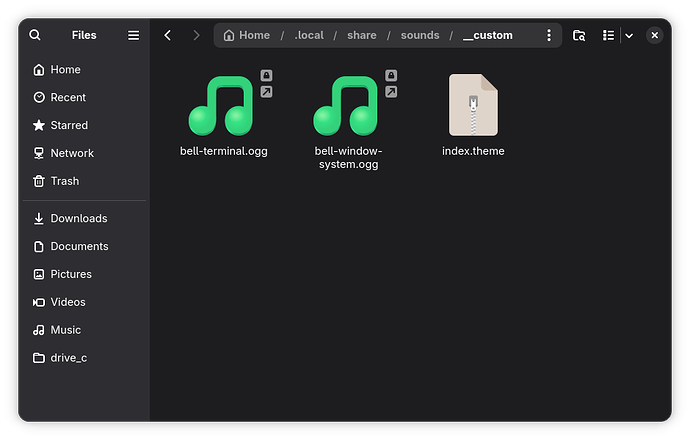Click the Home breadcrumb

[x=246, y=35]
